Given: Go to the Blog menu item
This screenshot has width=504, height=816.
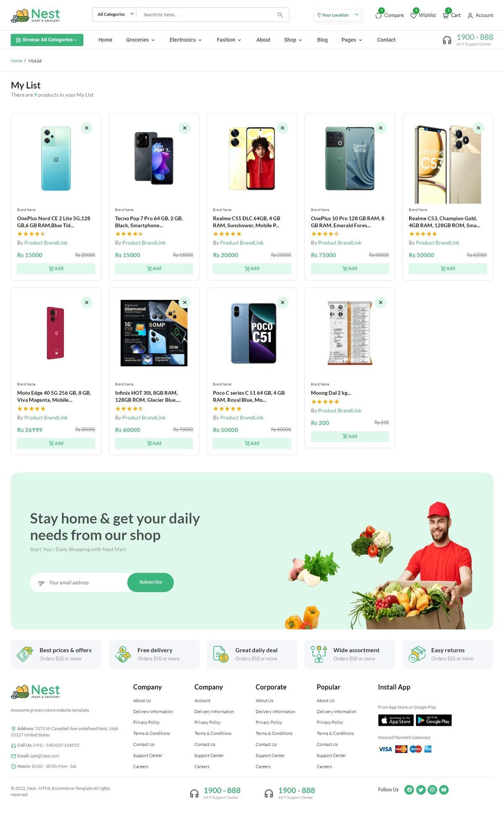Looking at the screenshot, I should pos(322,40).
